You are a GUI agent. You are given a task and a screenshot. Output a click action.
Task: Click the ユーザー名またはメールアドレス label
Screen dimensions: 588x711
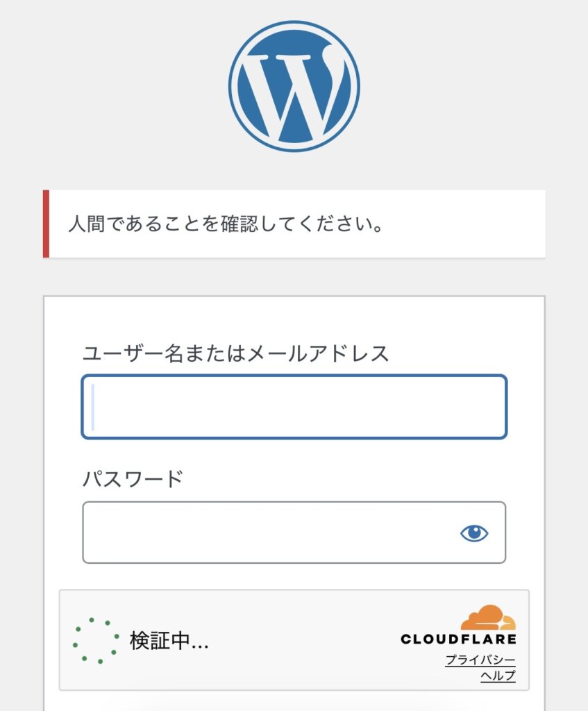pyautogui.click(x=236, y=353)
